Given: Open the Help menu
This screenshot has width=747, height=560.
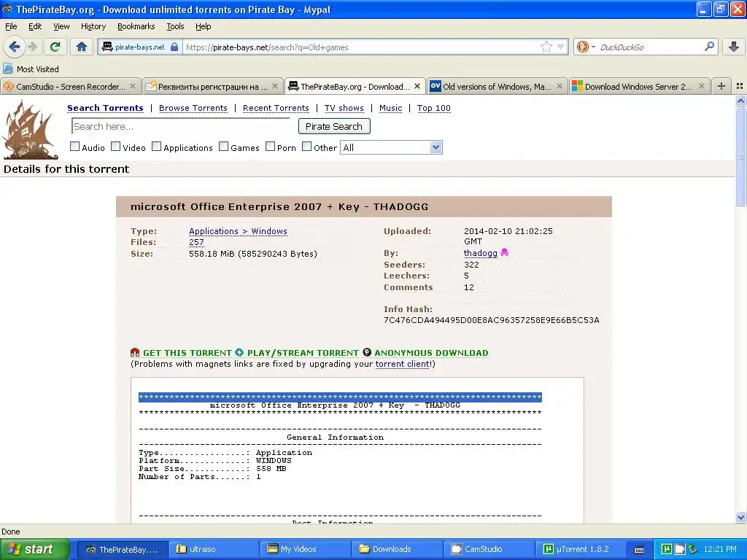Looking at the screenshot, I should tap(204, 26).
